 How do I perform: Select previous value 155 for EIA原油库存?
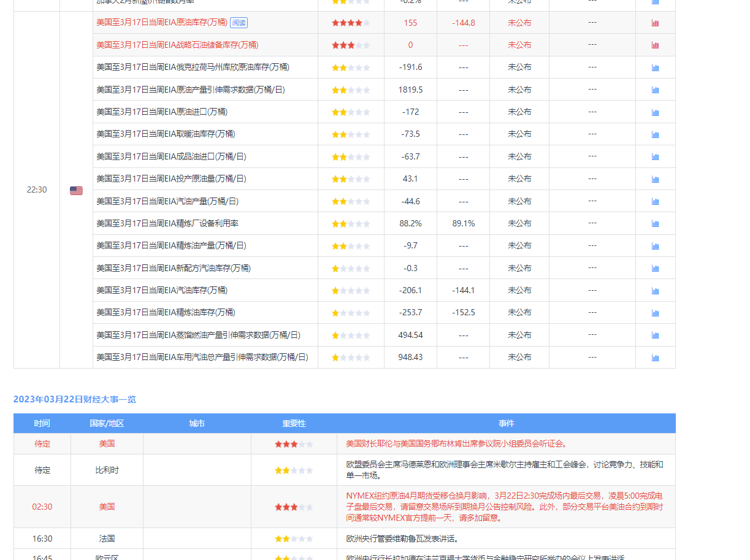click(x=410, y=23)
